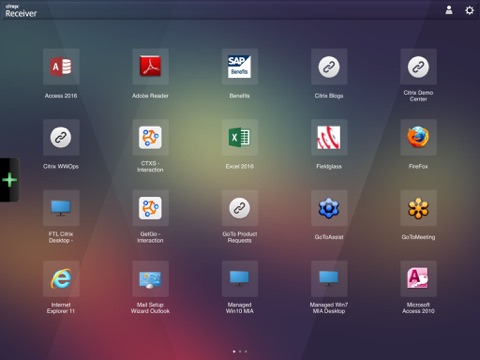
Task: Click the green plus add-apps tab
Action: [x=9, y=180]
